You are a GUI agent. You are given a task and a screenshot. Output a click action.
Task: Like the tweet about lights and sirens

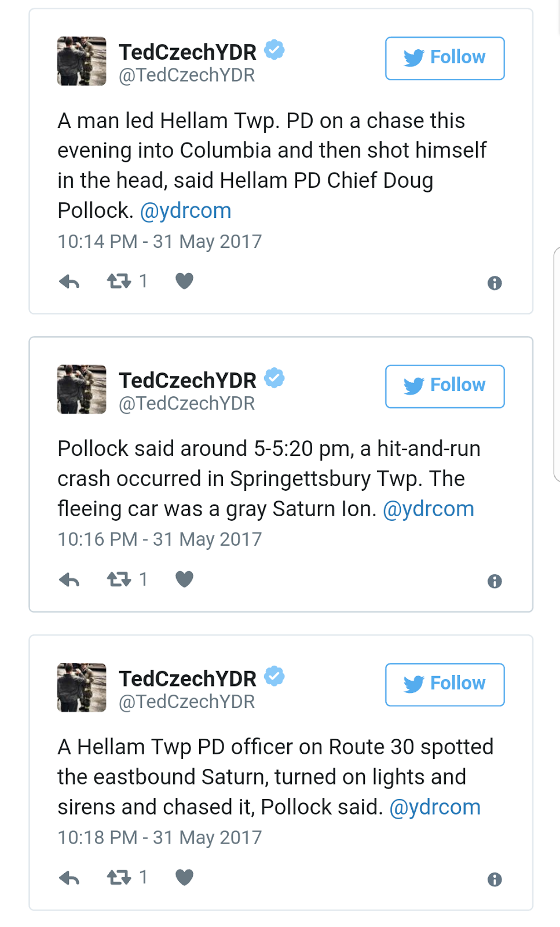[x=184, y=878]
